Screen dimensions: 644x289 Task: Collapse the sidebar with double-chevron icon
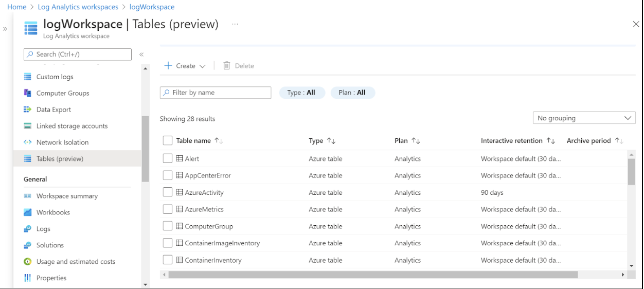click(x=141, y=55)
